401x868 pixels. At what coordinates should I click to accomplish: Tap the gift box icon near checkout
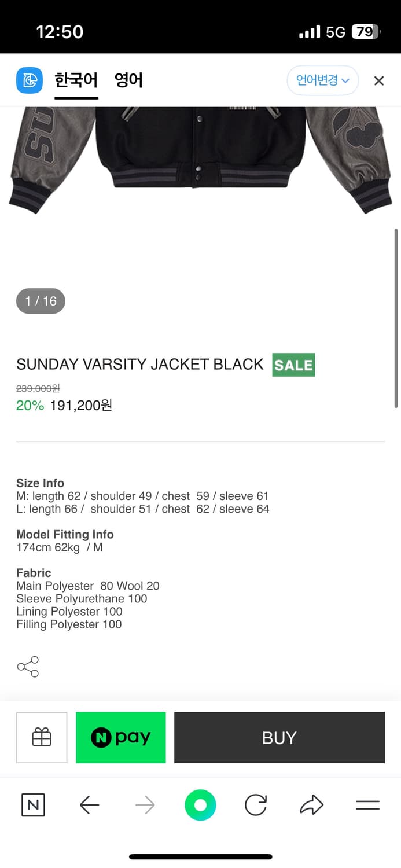(41, 737)
